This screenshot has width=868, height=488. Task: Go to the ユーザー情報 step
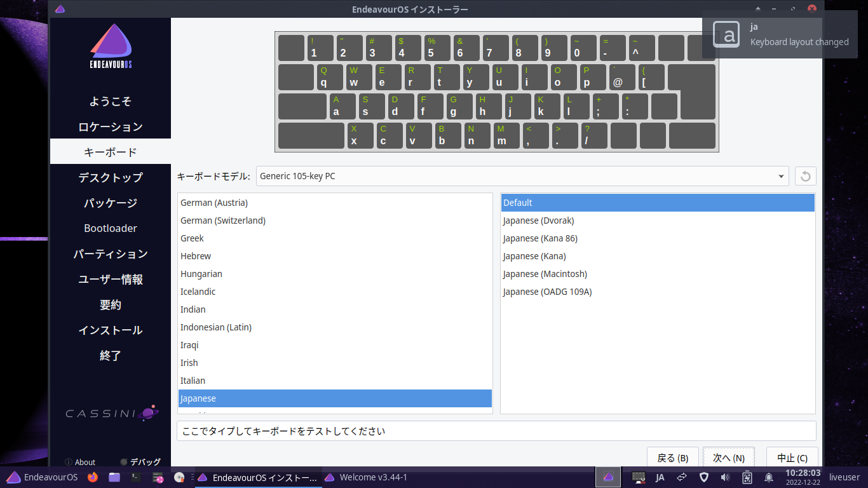(111, 279)
